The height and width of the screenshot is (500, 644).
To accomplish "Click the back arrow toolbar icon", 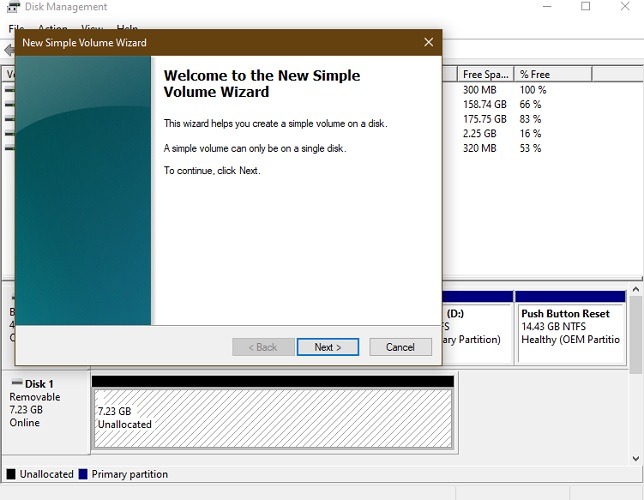I will (8, 50).
